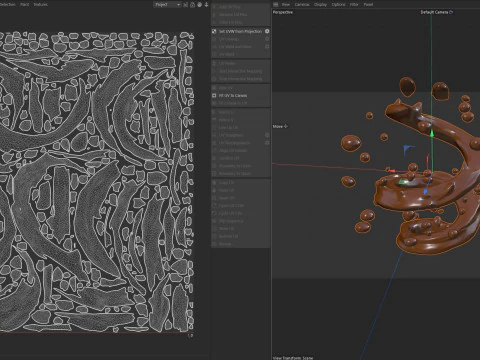Viewport: 480px width, 360px height.
Task: Open the UV Straighten settings gear
Action: pyautogui.click(x=267, y=135)
